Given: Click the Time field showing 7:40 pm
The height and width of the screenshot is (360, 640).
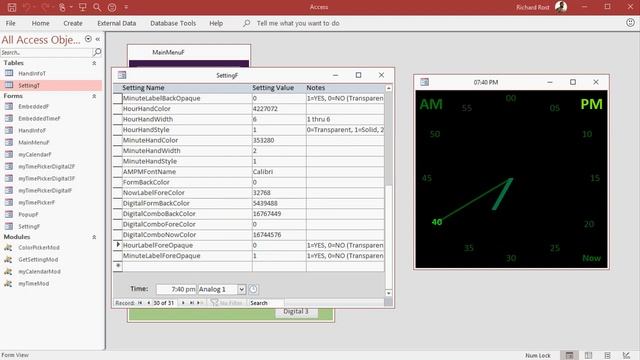Looking at the screenshot, I should point(176,289).
